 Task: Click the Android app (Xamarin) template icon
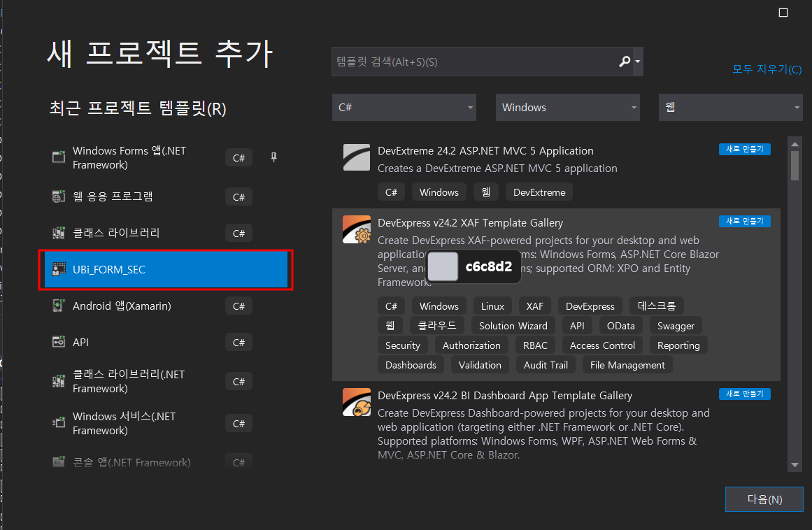pos(59,306)
